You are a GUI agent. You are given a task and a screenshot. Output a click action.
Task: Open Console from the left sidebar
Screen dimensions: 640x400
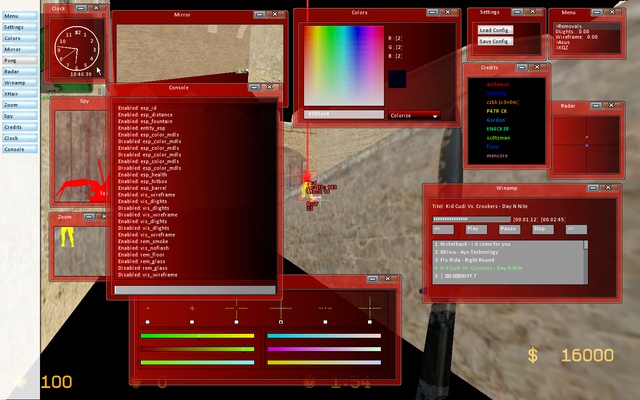click(x=20, y=149)
